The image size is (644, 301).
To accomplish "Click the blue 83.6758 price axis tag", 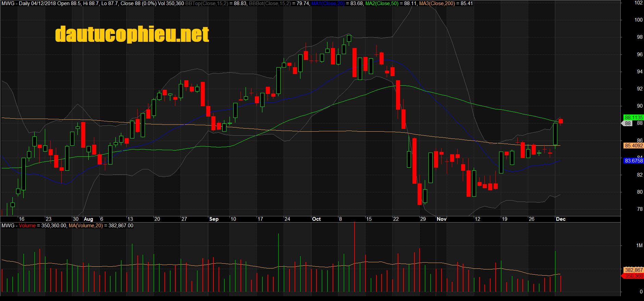I will 633,161.
